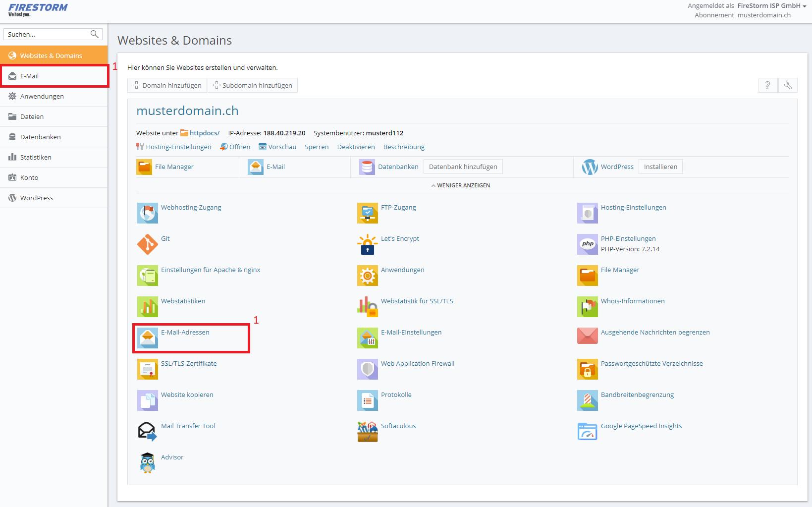Open the E-Mail-Adressen link

[x=185, y=333]
